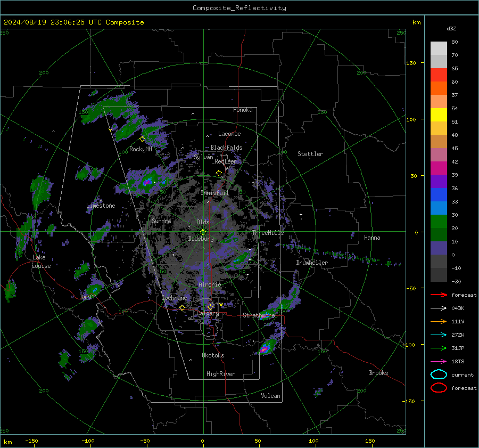
Task: Click the red forecast arrow in the legend
Action: (x=439, y=295)
